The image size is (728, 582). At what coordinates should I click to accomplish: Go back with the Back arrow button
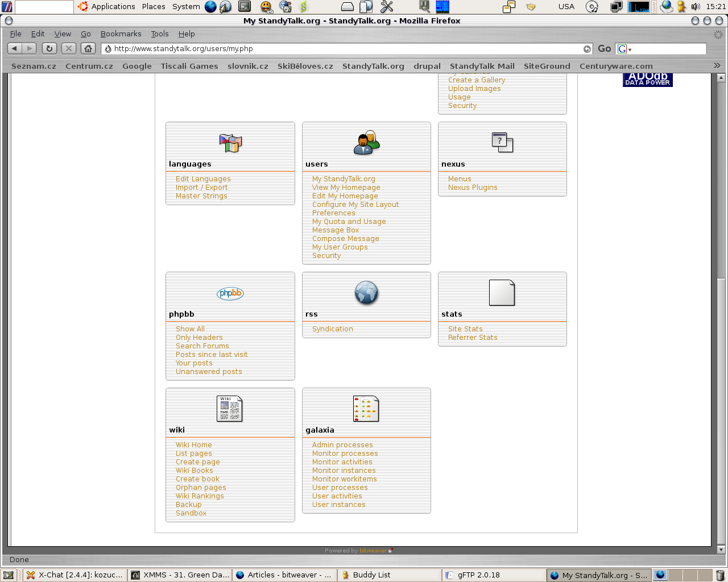tap(14, 49)
